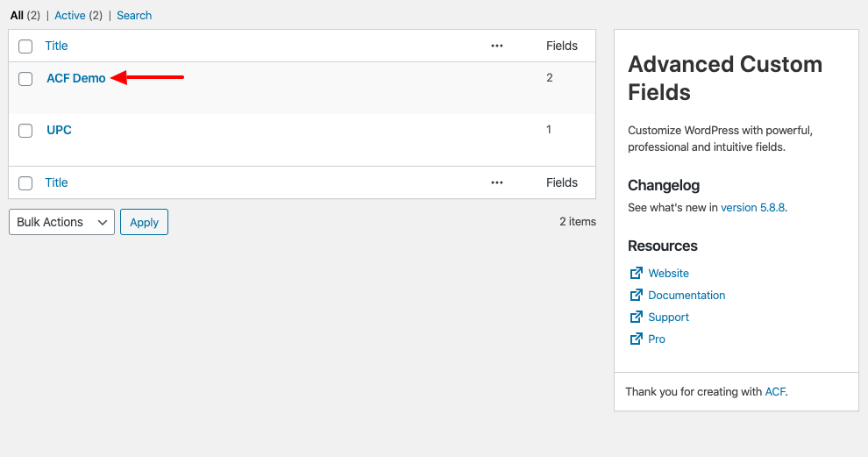Open the version 5.8.8 changelog link
This screenshot has height=457, width=868.
pos(752,208)
